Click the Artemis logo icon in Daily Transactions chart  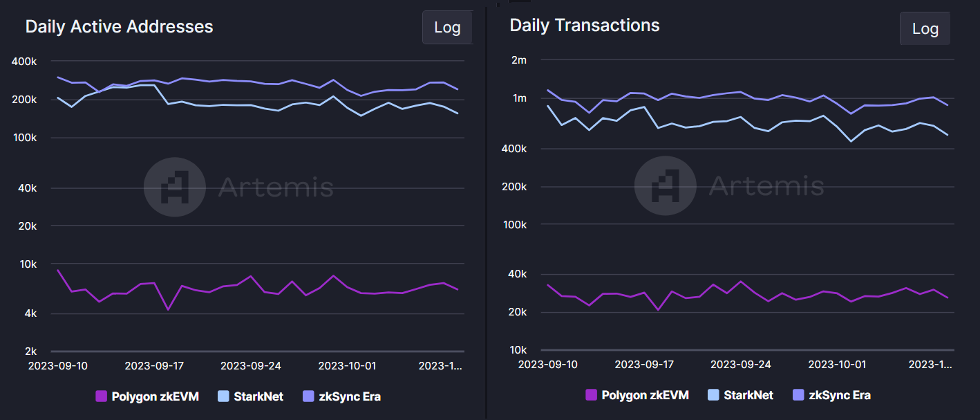pyautogui.click(x=663, y=185)
